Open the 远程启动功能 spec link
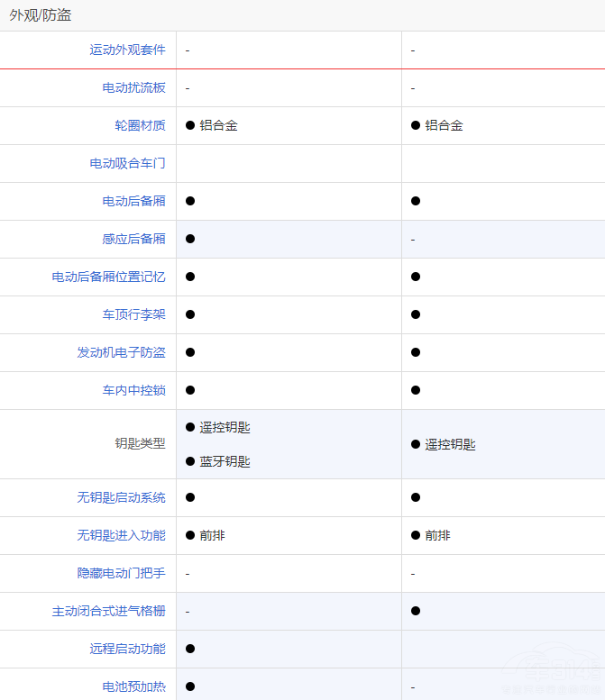Viewport: 605px width, 700px height. pyautogui.click(x=127, y=650)
